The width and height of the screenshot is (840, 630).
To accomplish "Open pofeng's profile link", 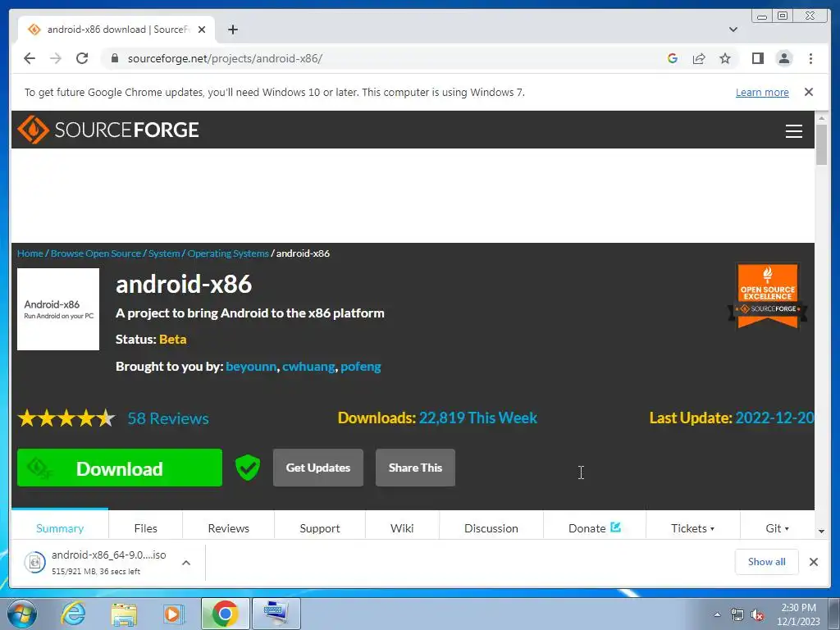I will tap(361, 367).
